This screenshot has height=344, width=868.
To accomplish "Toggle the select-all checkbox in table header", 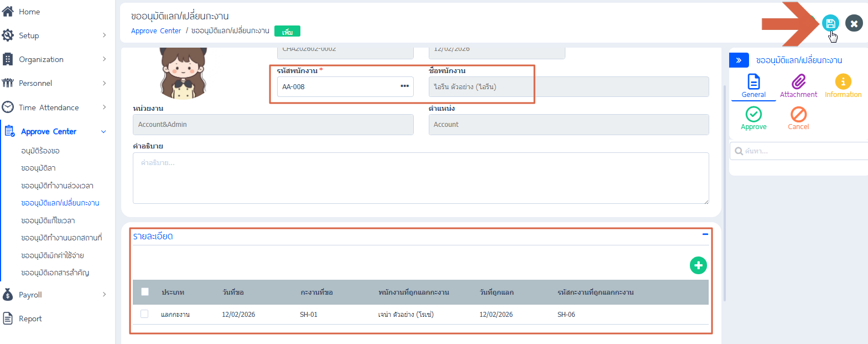I will point(145,292).
